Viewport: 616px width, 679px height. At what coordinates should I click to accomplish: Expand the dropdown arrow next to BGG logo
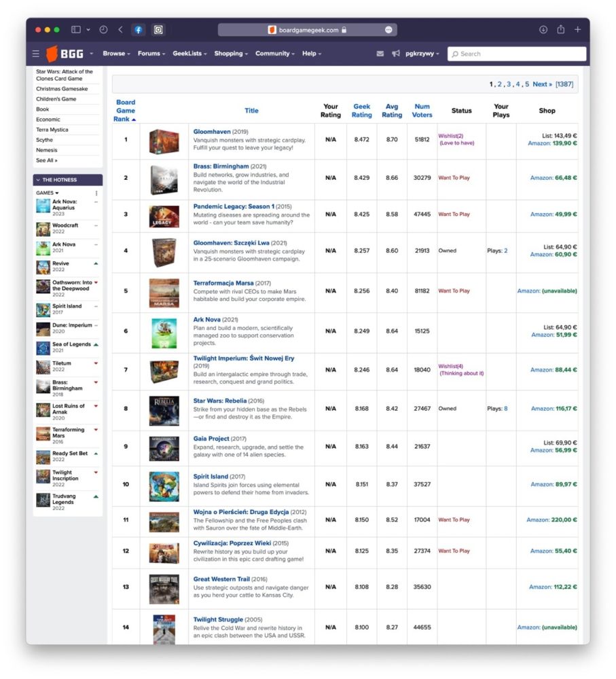click(x=92, y=54)
